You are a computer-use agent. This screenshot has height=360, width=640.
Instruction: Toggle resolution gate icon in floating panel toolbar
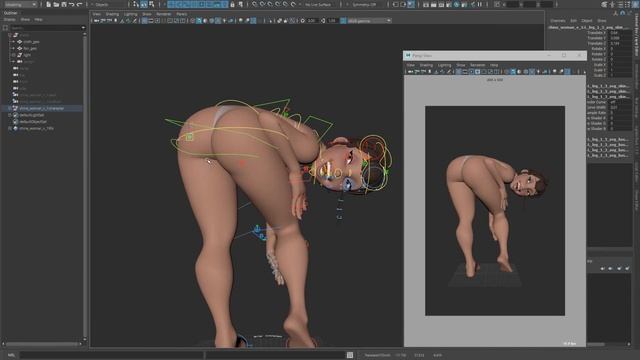(x=471, y=71)
